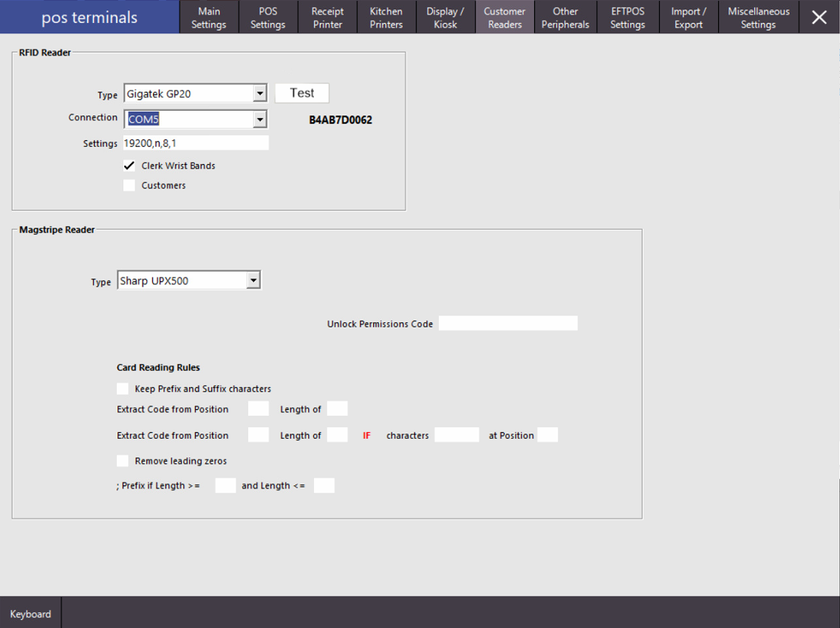This screenshot has height=628, width=840.
Task: Close the pos terminals window
Action: coord(819,17)
